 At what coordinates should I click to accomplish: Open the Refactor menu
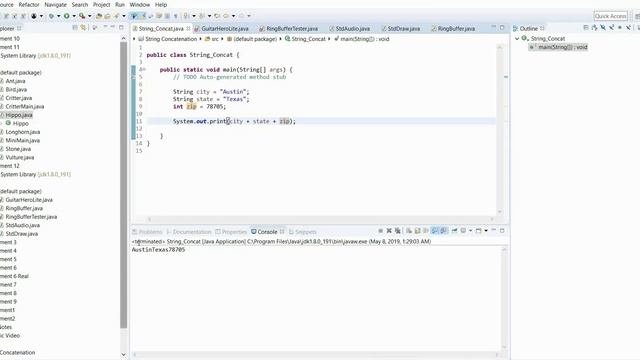[29, 4]
